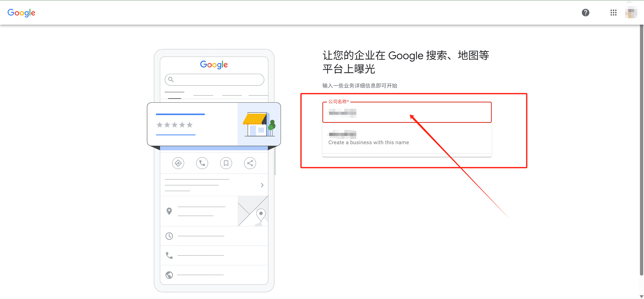Viewport: 644px width, 299px height.
Task: Click the map thumbnail with marker
Action: pos(253,211)
